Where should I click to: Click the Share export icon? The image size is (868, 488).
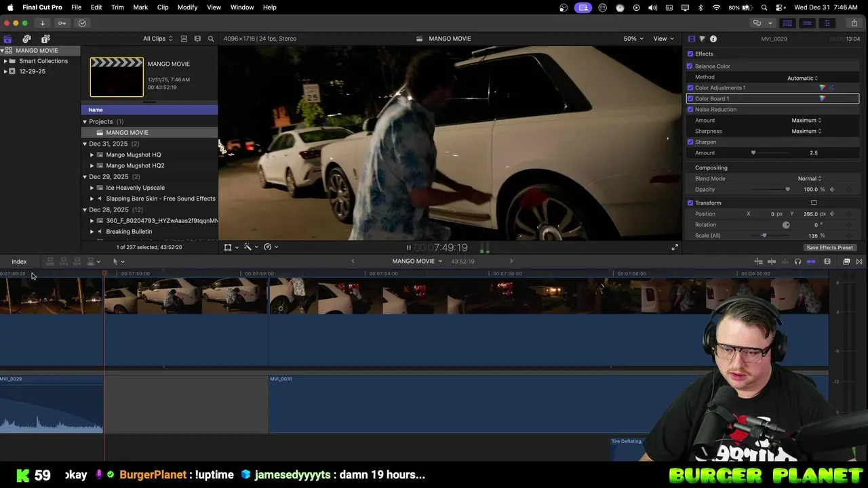click(854, 23)
